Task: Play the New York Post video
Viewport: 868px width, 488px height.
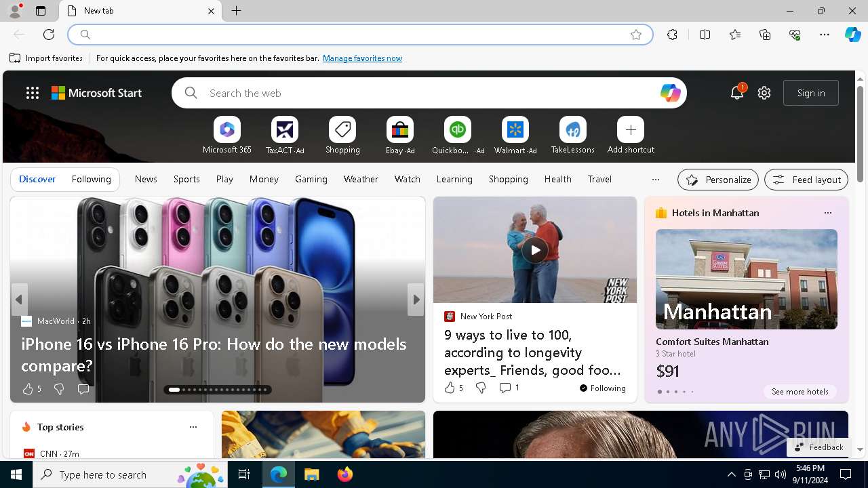Action: pyautogui.click(x=535, y=250)
